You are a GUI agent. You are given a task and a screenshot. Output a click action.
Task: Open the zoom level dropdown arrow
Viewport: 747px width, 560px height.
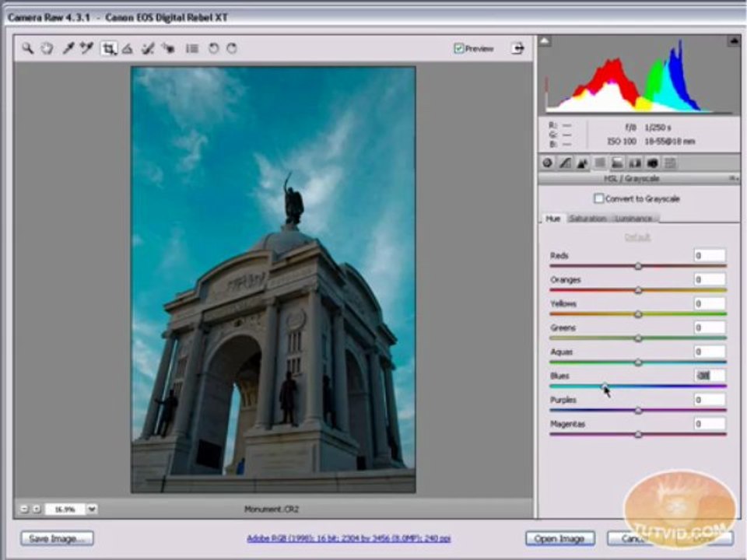tap(92, 509)
